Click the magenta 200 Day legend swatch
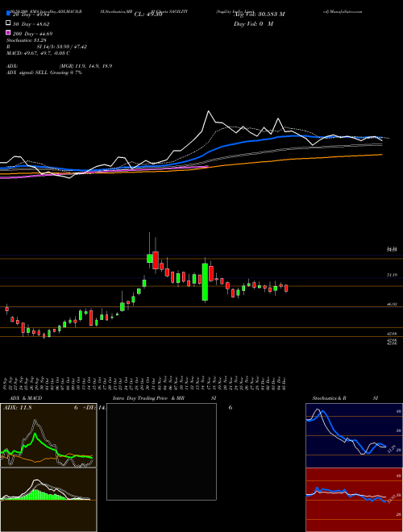 click(x=8, y=33)
